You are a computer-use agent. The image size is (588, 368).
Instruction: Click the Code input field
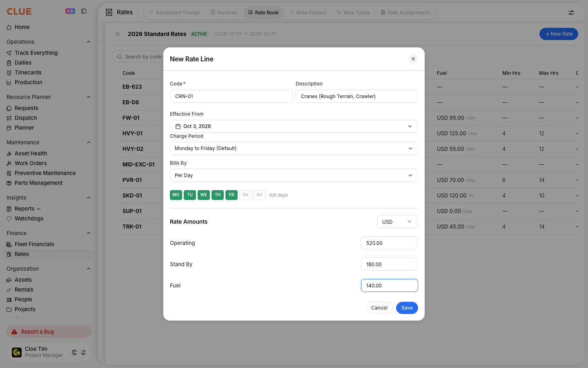coord(231,96)
